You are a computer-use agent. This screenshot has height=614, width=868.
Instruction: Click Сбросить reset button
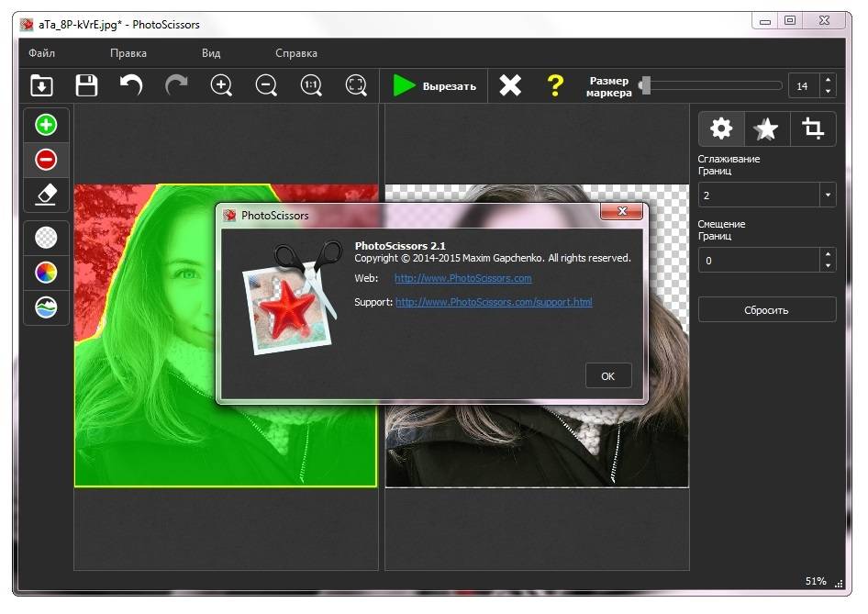click(x=767, y=310)
